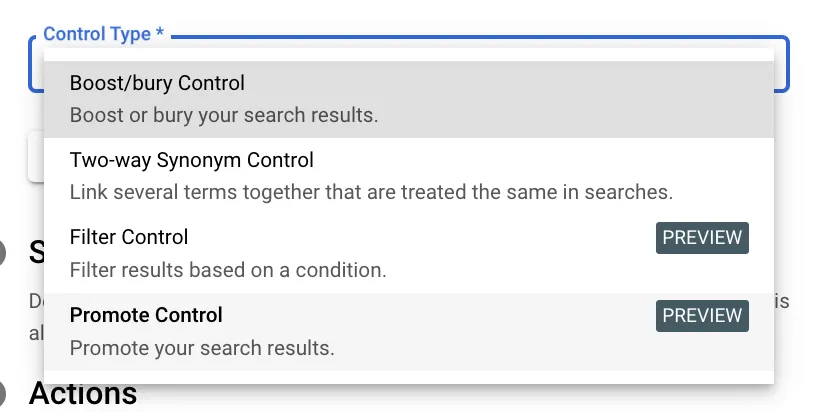Click the Actions section heading
This screenshot has height=412, width=816.
pos(83,393)
